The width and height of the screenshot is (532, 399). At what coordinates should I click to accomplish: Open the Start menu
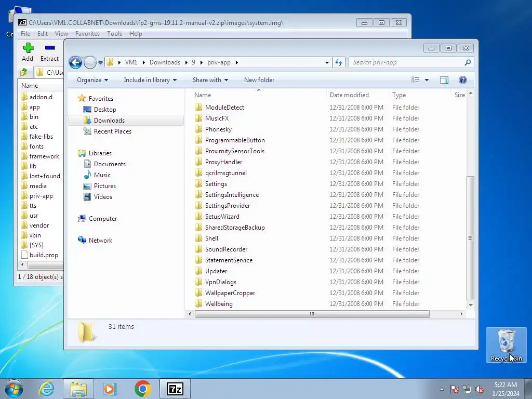[14, 389]
